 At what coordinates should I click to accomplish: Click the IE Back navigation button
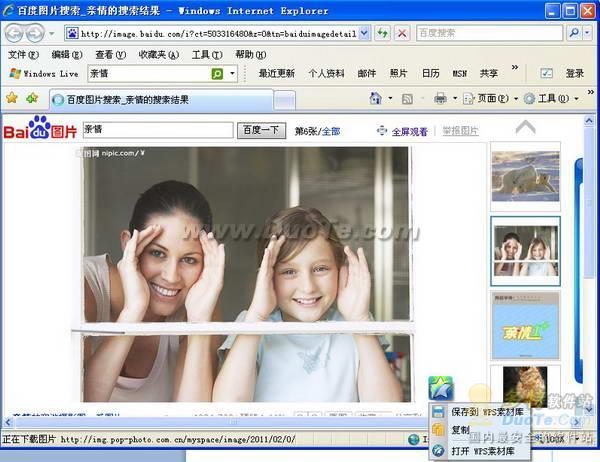[15, 33]
